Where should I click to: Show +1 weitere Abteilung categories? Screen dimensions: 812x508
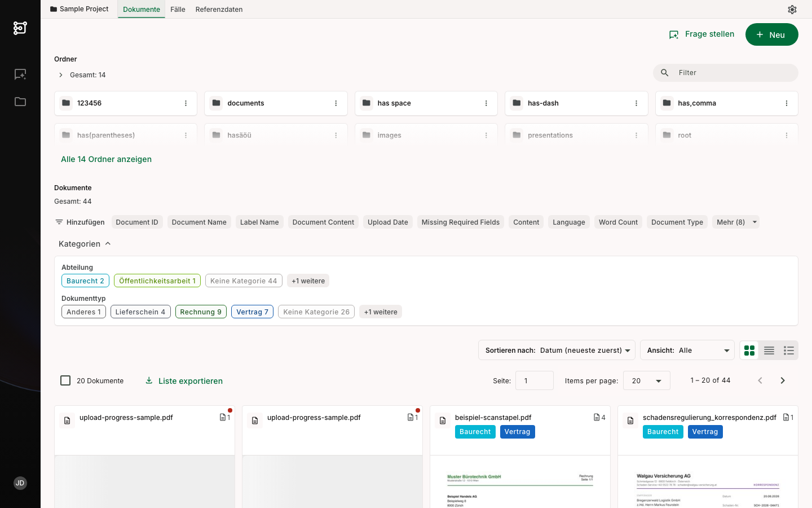click(308, 281)
